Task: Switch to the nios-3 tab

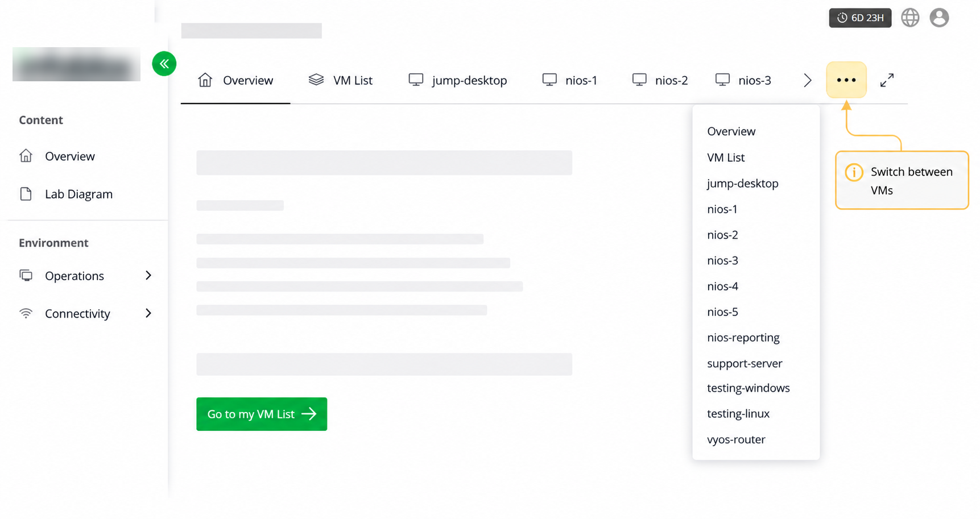Action: 743,80
